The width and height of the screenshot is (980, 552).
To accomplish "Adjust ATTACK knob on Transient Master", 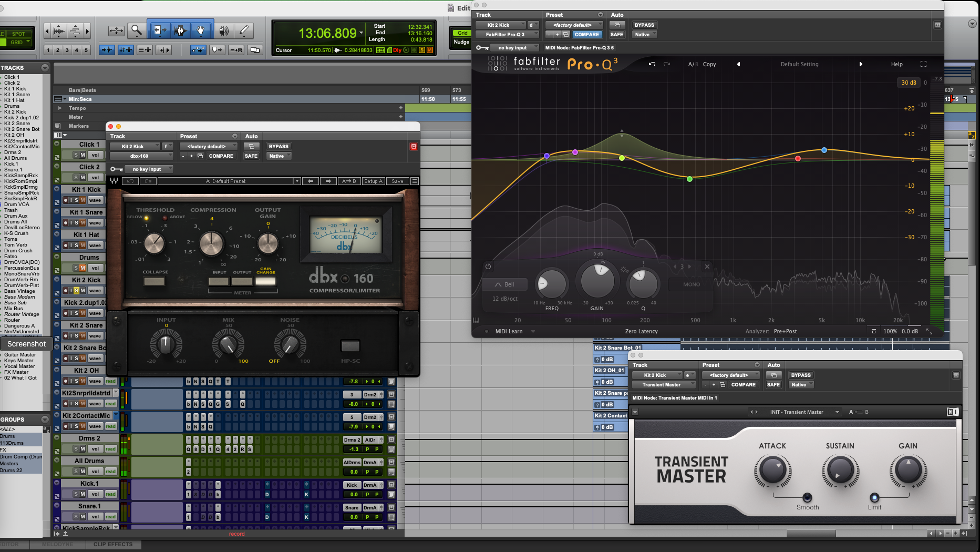I will 772,470.
